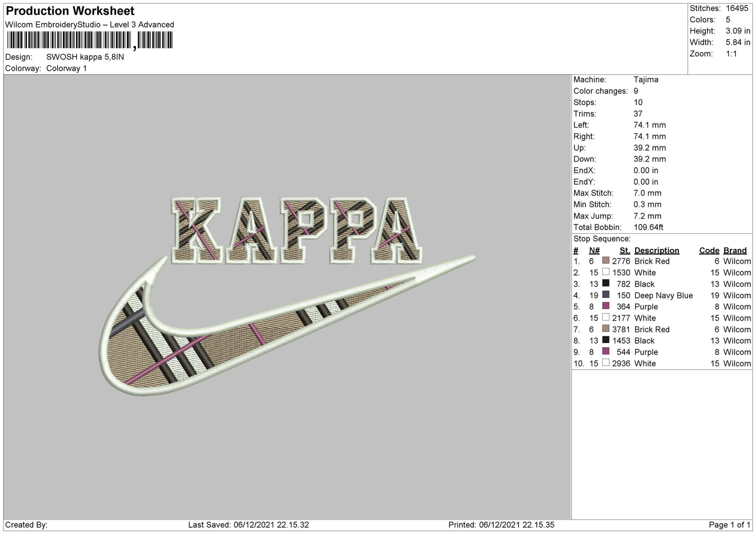Click the Colors value 5
The height and width of the screenshot is (534, 756).
[x=728, y=20]
